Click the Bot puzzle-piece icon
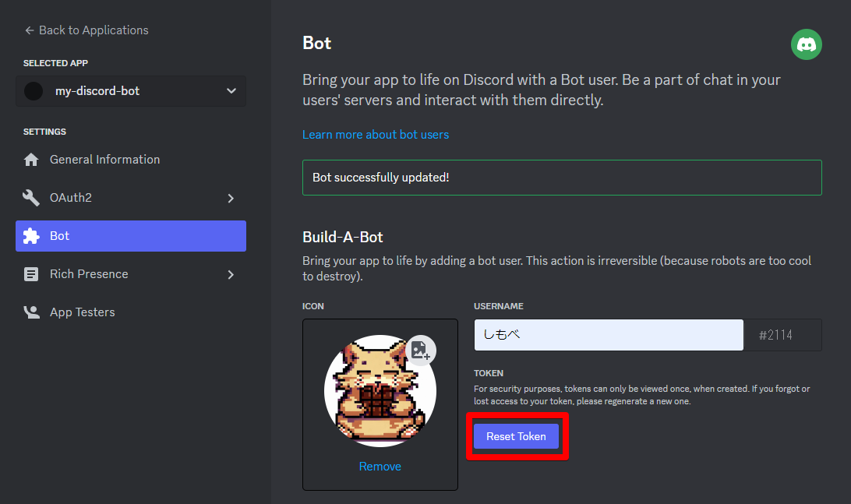Screen dimensions: 851x504 (31, 235)
